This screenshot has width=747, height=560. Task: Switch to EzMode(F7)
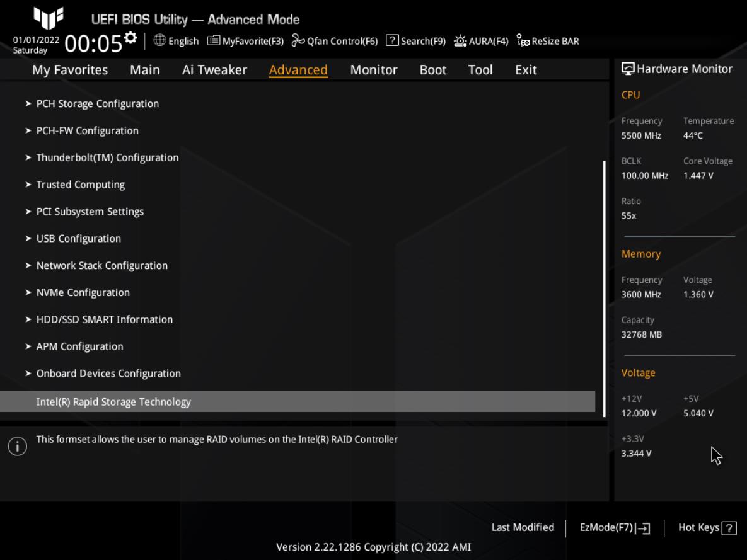coord(615,528)
